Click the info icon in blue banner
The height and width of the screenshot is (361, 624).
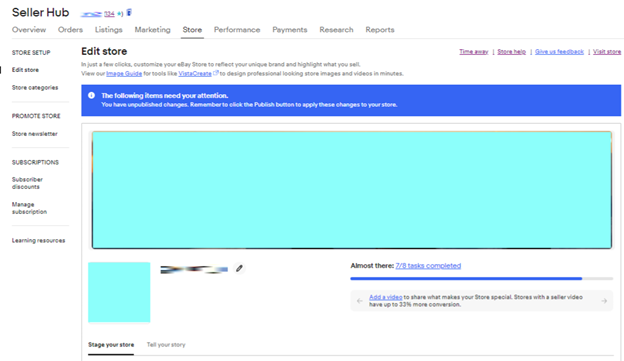click(x=92, y=96)
